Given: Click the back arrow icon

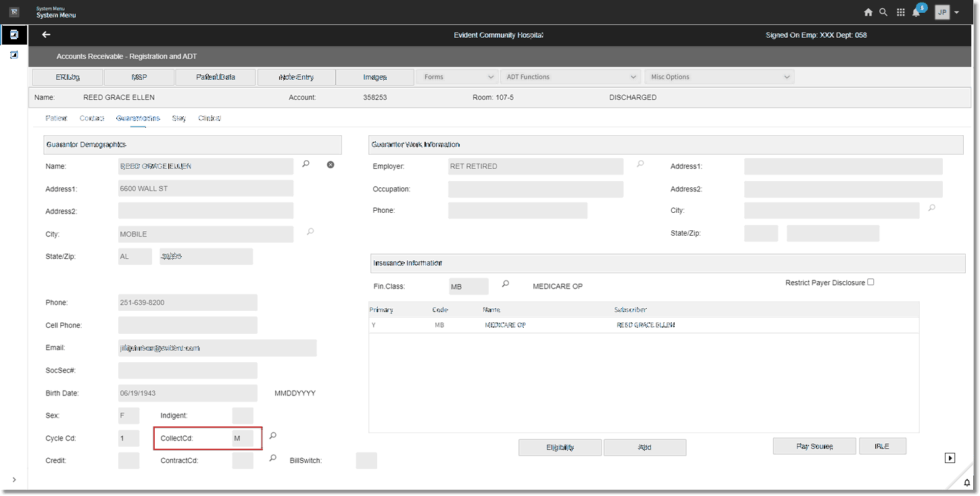Looking at the screenshot, I should click(x=46, y=34).
